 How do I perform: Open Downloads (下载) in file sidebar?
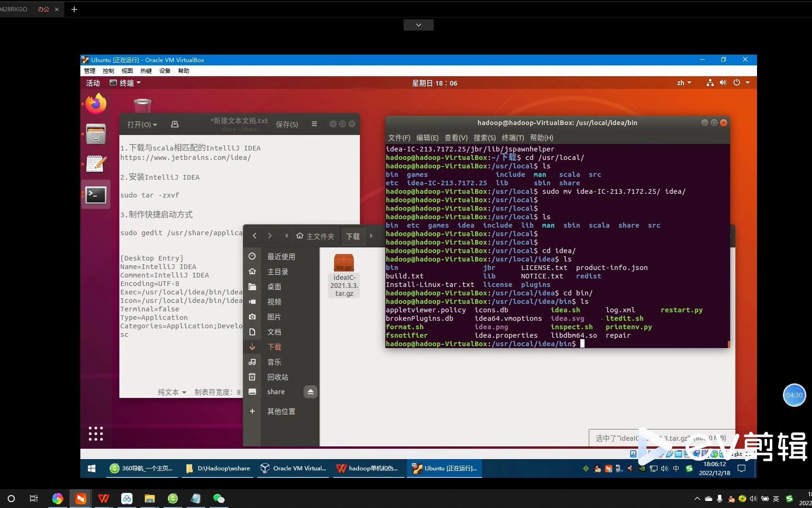point(281,347)
